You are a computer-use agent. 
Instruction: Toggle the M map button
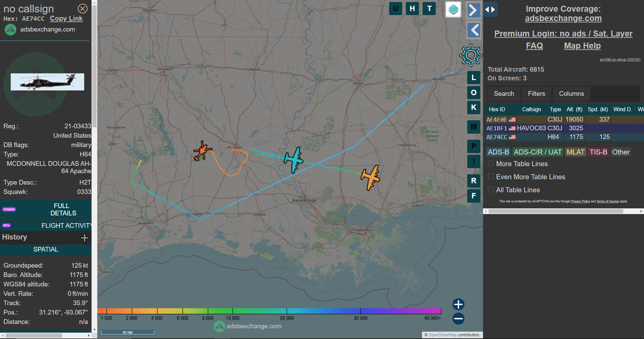474,127
